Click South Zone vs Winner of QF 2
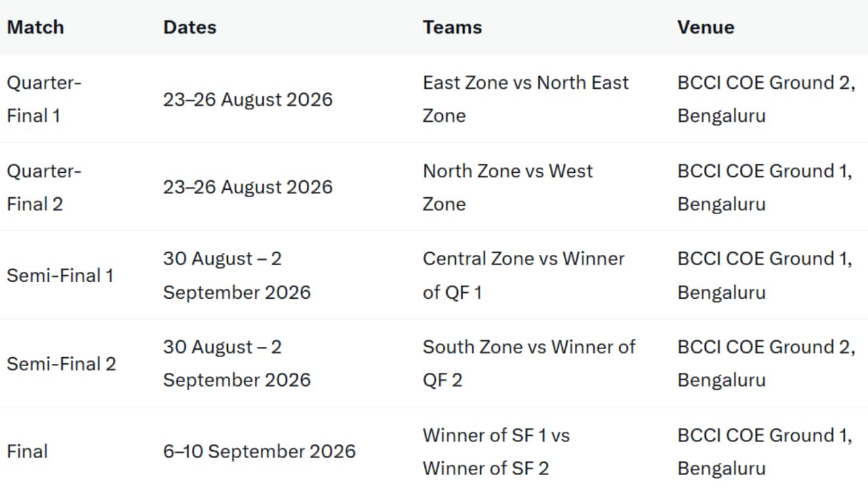Screen dimensions: 868x488 529,363
